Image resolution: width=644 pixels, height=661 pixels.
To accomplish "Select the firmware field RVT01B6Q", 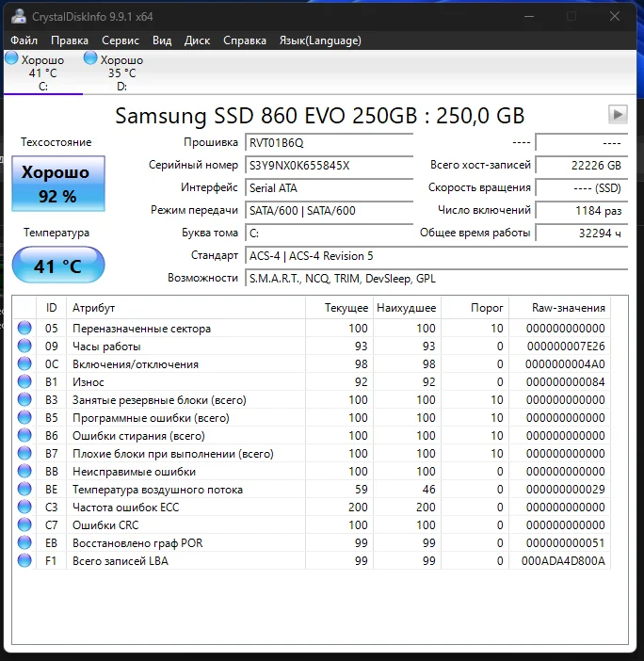I will (329, 142).
